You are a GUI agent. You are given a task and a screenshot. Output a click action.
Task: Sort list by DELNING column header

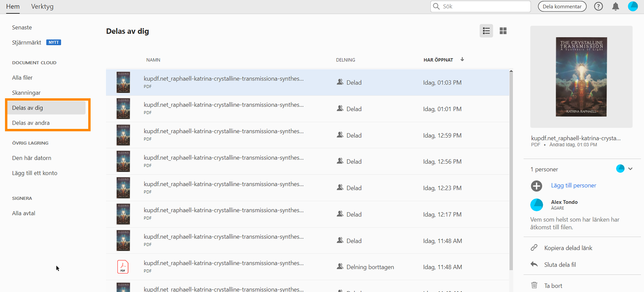(x=345, y=60)
